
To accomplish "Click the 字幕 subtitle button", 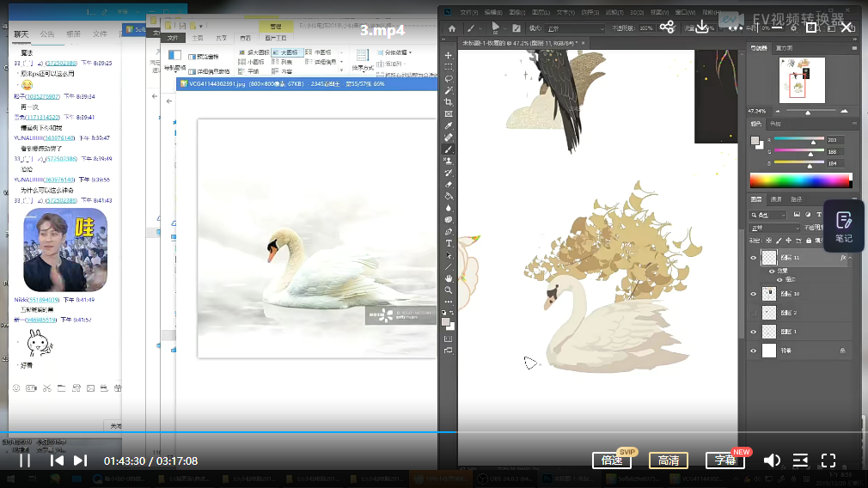I will tap(724, 461).
